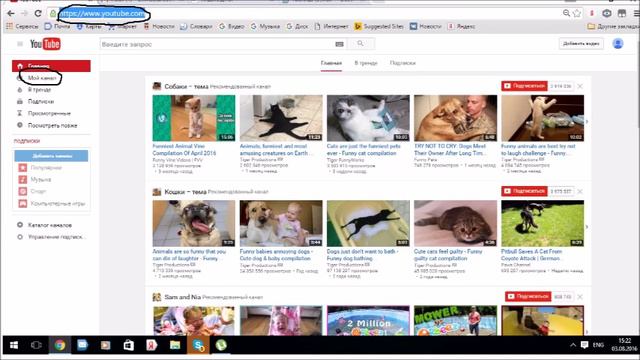Dismiss the Кошки – тема recommendation
The height and width of the screenshot is (360, 640).
click(x=580, y=191)
